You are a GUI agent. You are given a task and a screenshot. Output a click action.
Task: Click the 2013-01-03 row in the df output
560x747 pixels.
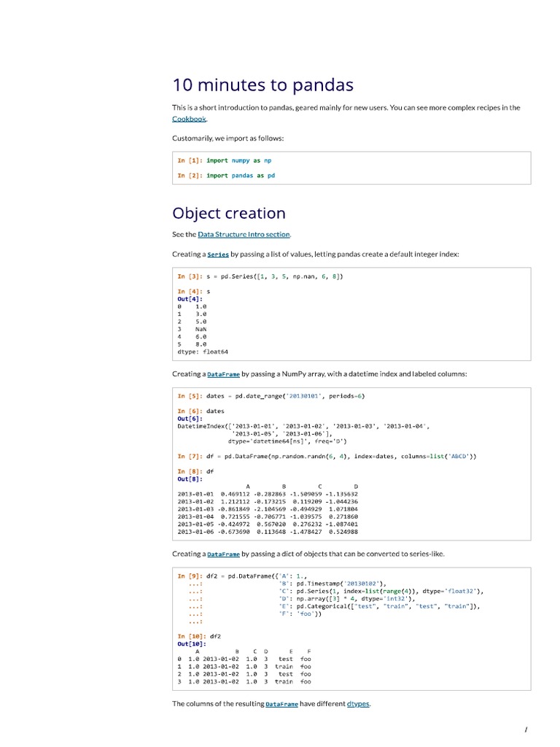point(268,509)
